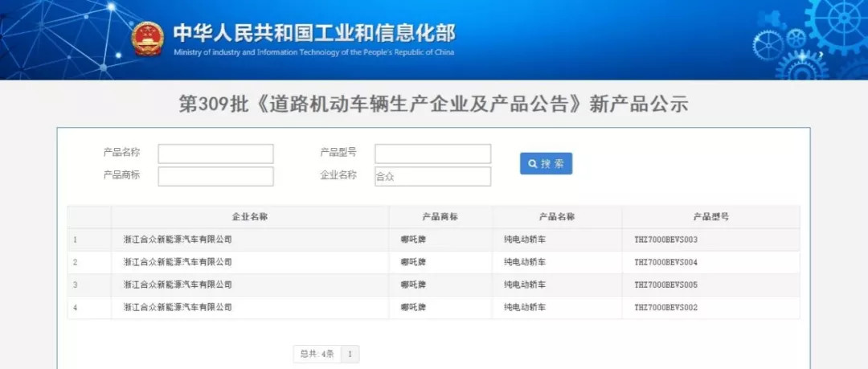
Task: Focus the 产品型号 input field
Action: (433, 154)
